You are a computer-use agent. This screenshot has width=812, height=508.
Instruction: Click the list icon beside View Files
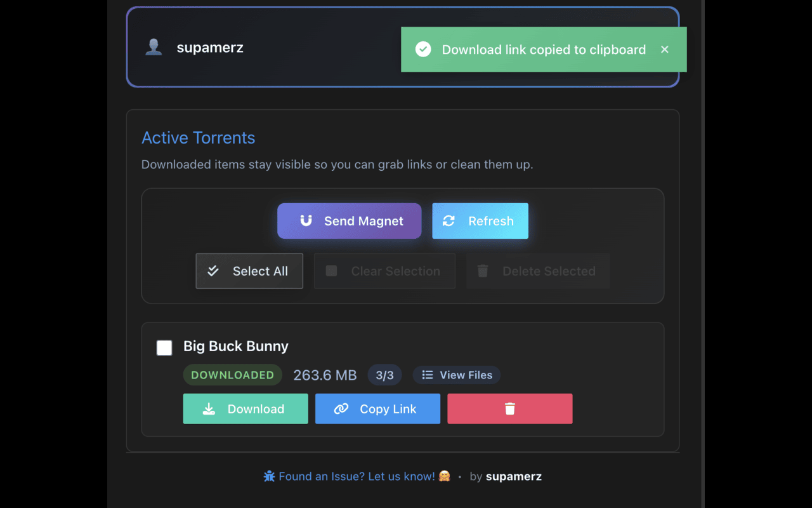pyautogui.click(x=428, y=375)
